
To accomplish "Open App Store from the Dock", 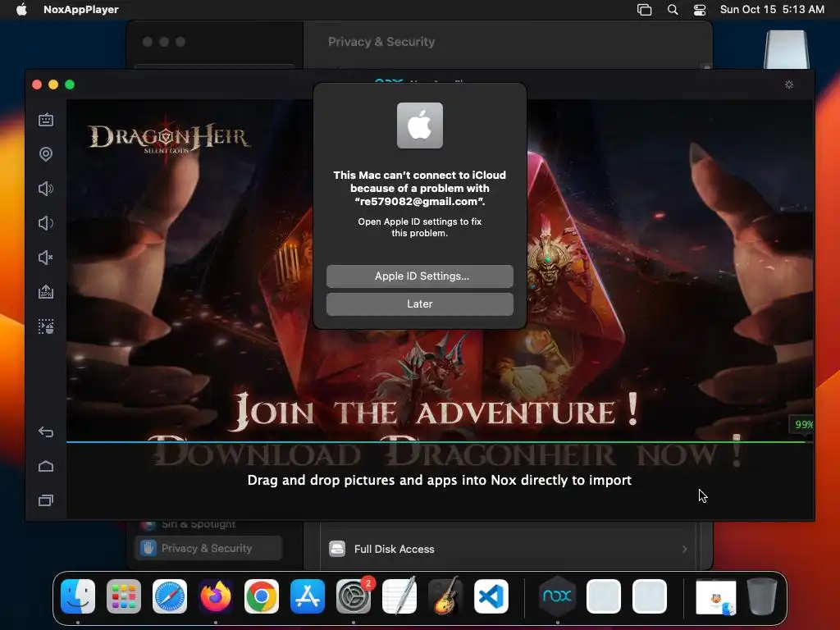I will (x=308, y=596).
